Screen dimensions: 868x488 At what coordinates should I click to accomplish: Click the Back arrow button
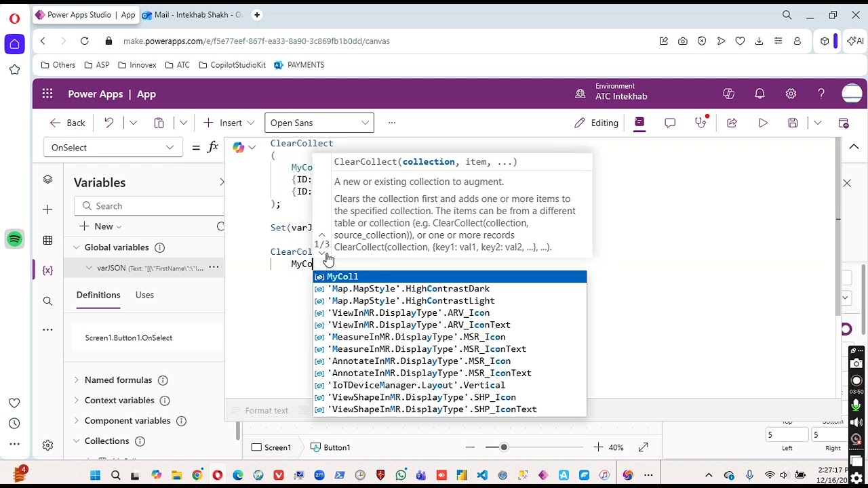[x=67, y=123]
